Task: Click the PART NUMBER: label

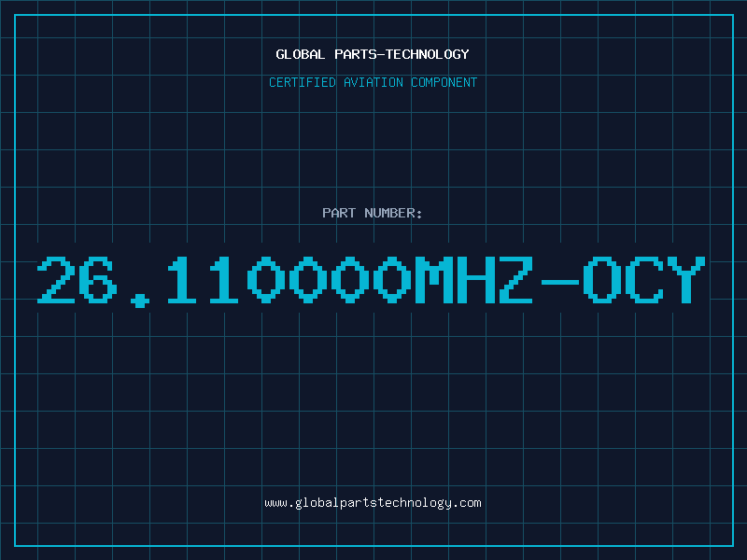Action: [372, 213]
